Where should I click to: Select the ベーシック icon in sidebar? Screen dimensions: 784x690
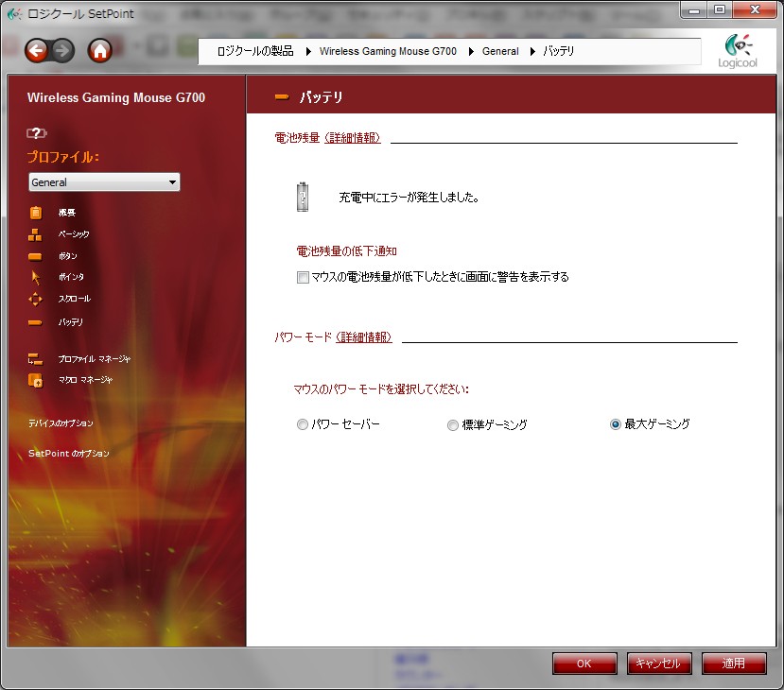pos(36,234)
